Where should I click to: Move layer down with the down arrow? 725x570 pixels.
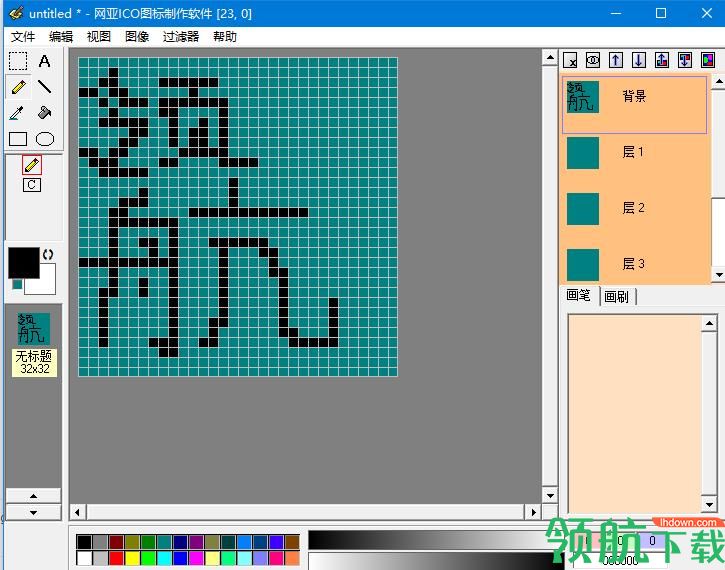pyautogui.click(x=639, y=60)
